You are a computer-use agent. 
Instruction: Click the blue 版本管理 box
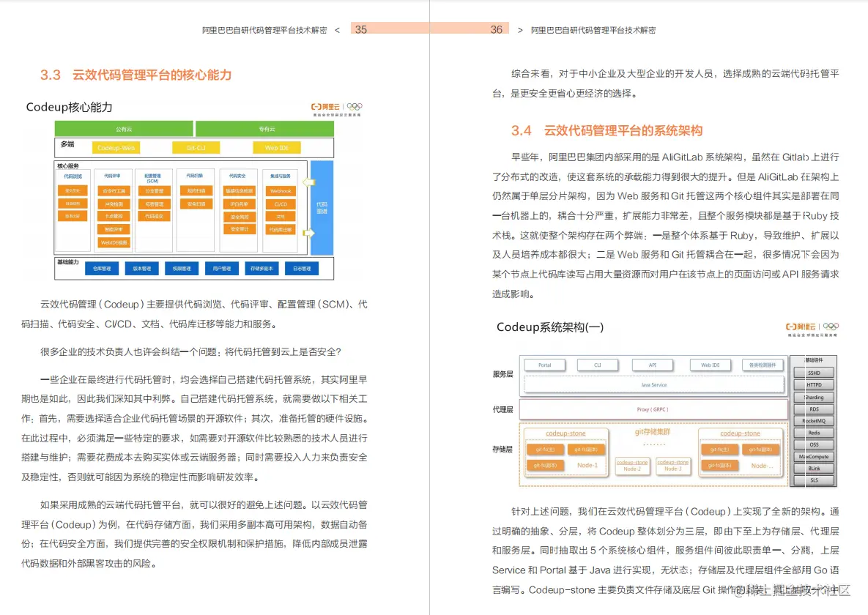141,269
